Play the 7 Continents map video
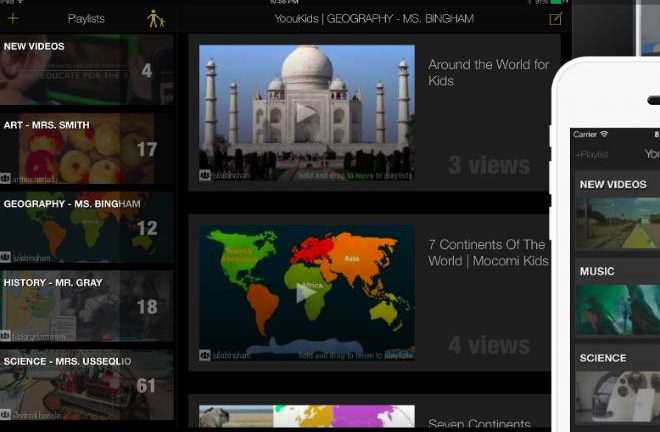The image size is (660, 432). coord(306,293)
